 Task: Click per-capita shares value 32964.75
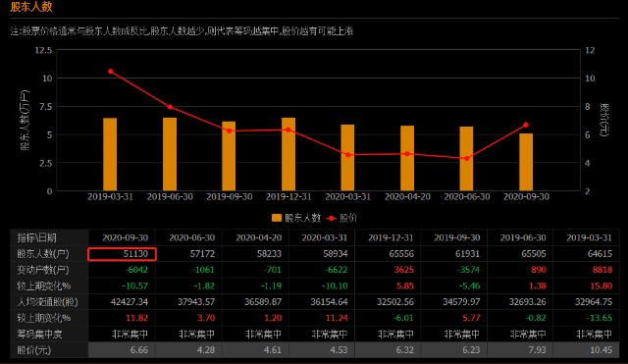(594, 302)
